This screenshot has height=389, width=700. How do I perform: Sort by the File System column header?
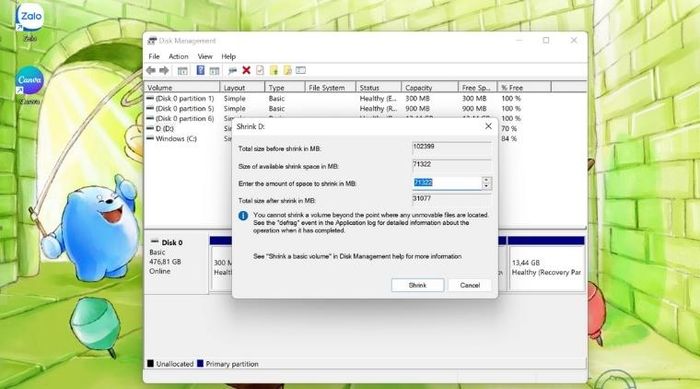330,87
